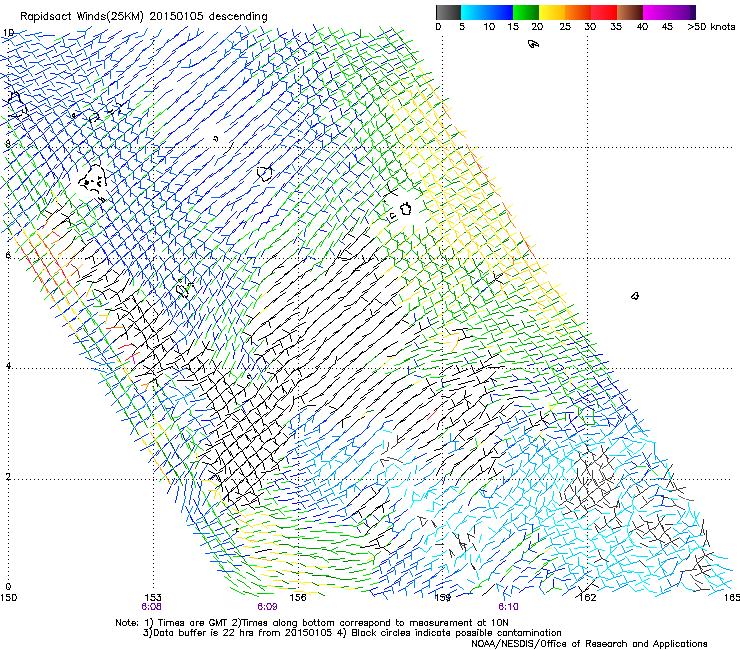Click the brown 35-40 knots legend segment

tap(630, 12)
